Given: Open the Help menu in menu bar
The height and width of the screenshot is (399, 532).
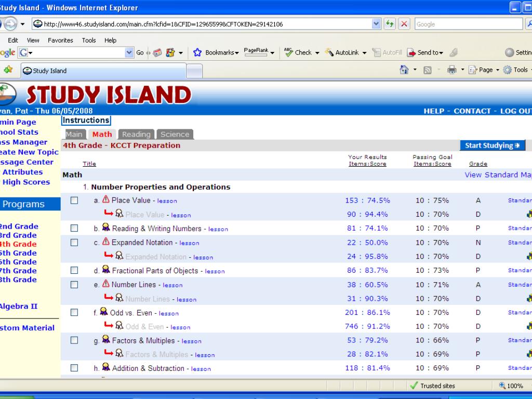Looking at the screenshot, I should click(x=110, y=40).
